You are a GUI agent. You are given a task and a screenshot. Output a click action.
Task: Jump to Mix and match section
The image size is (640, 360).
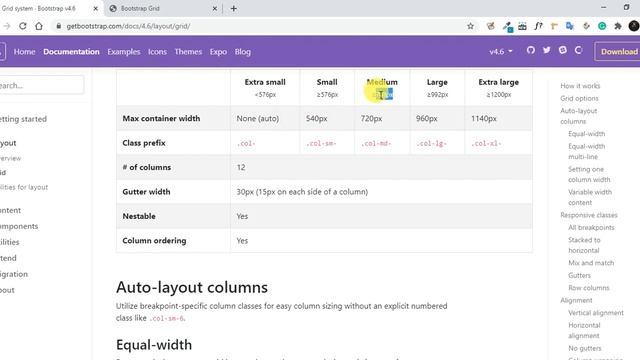pos(591,263)
